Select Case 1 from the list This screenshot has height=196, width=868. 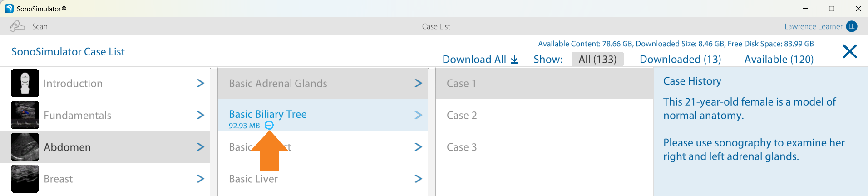click(x=461, y=84)
